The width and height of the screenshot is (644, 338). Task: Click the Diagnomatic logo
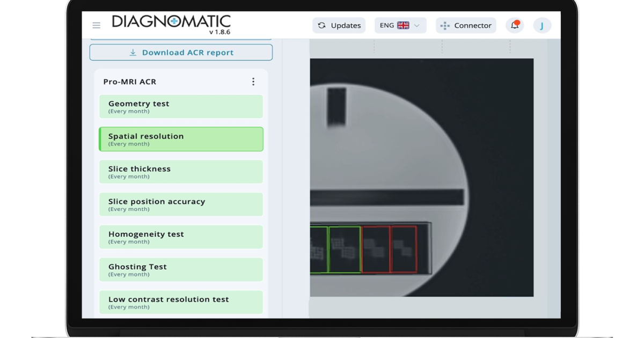pyautogui.click(x=171, y=21)
